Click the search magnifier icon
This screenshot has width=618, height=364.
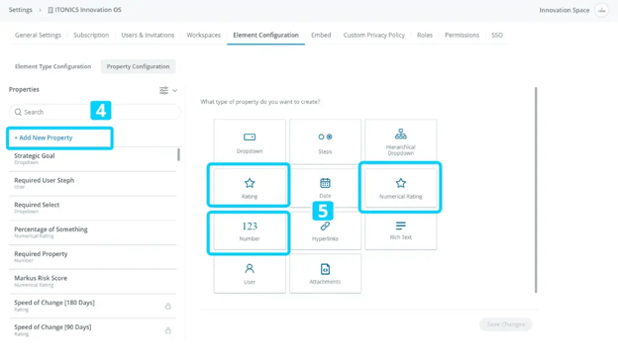click(x=18, y=112)
